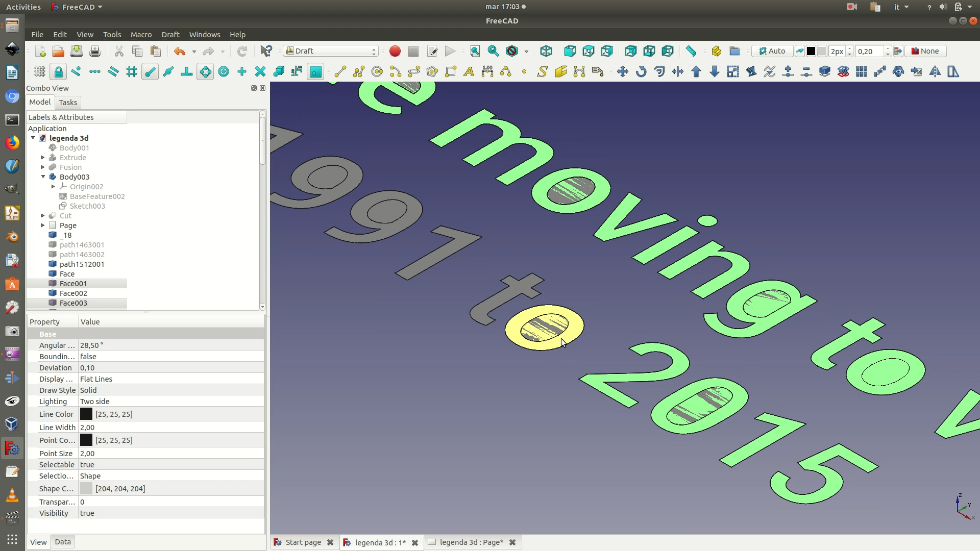Start macro recording with the red button
Screen dimensions: 980x551
(x=395, y=51)
